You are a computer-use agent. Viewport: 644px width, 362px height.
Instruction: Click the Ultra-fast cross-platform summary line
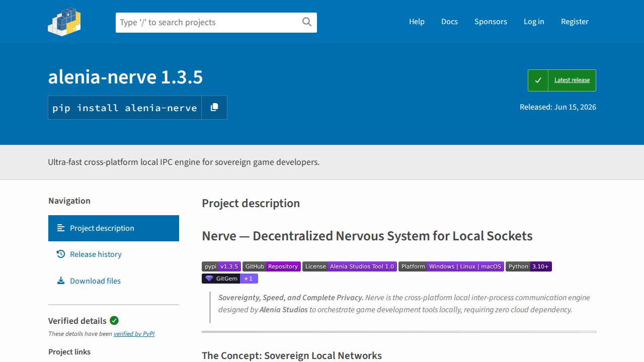pos(184,162)
